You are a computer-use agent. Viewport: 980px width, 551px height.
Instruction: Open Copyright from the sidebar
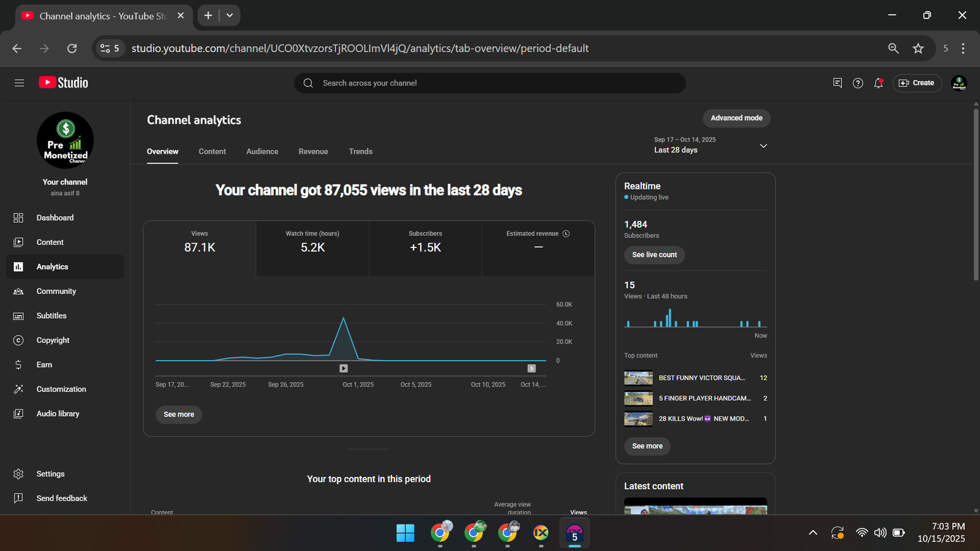click(53, 340)
